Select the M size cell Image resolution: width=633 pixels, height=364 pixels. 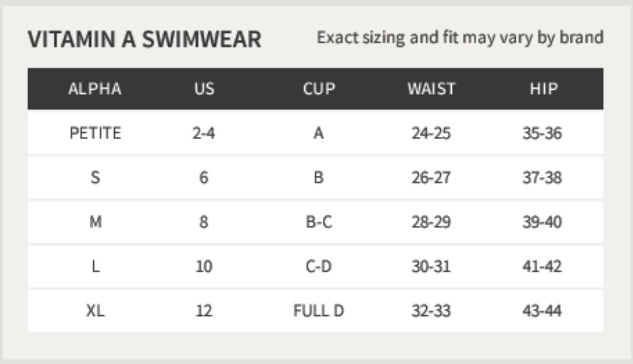95,222
